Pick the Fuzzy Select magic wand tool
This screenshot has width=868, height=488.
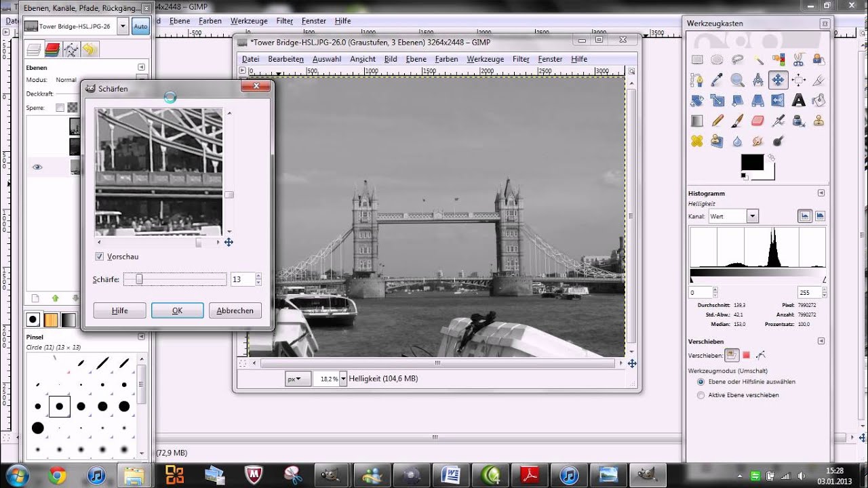tap(757, 60)
